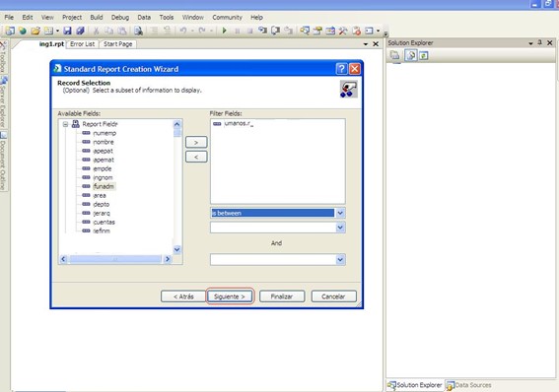This screenshot has height=392, width=559.
Task: Open the Toolbox side tab
Action: (x=3, y=58)
